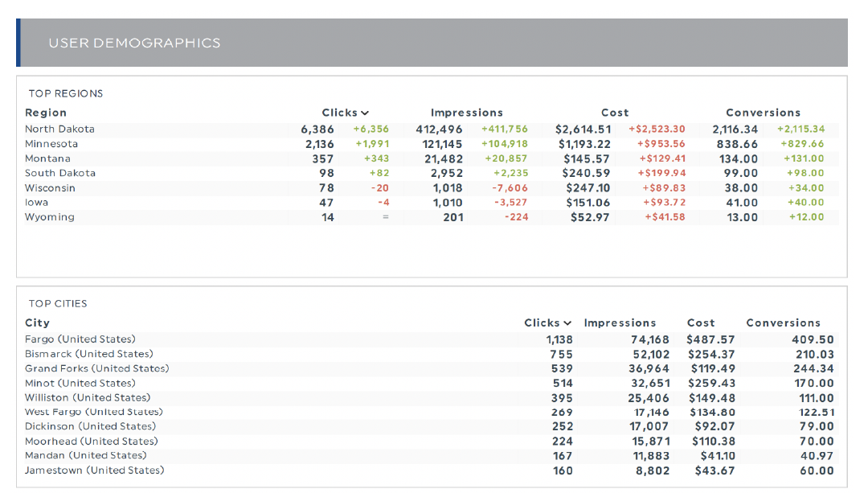Click Jamestown (United States) city row
Screen dimensions: 868x493
click(x=94, y=470)
